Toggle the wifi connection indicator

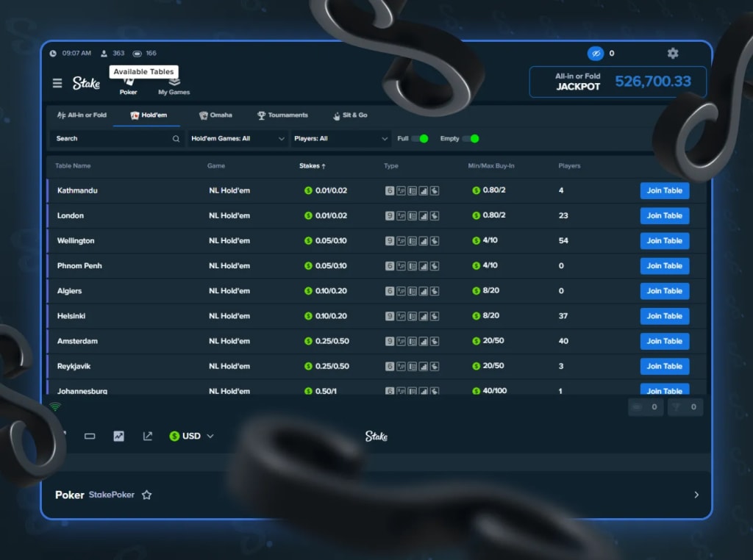coord(55,405)
